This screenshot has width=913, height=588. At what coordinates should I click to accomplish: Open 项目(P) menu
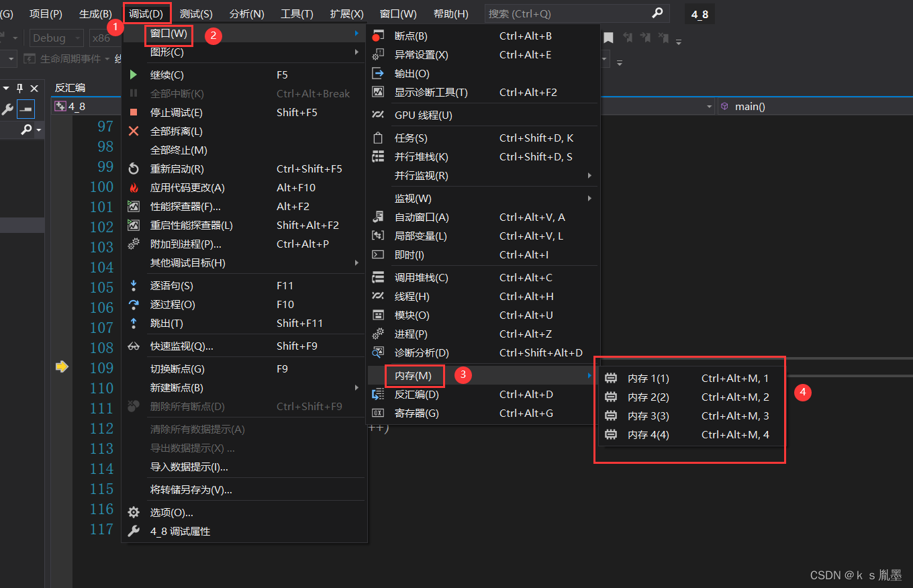pyautogui.click(x=46, y=13)
